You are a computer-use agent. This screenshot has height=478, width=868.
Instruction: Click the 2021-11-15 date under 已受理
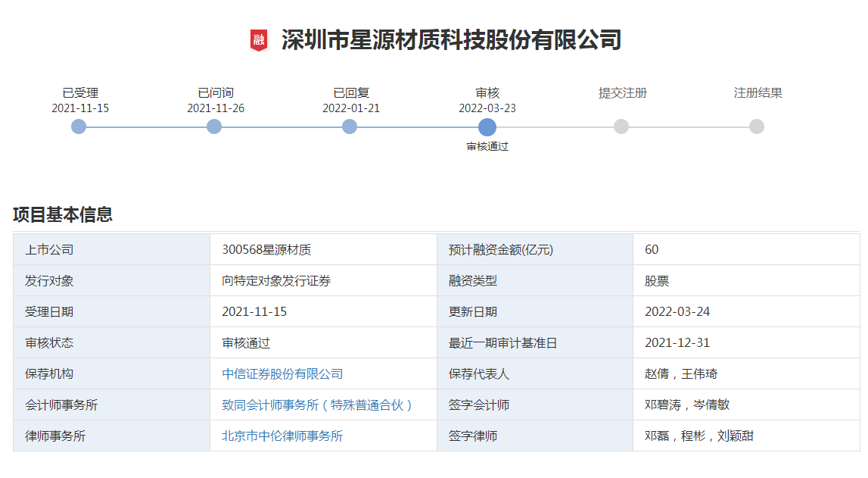tap(80, 108)
